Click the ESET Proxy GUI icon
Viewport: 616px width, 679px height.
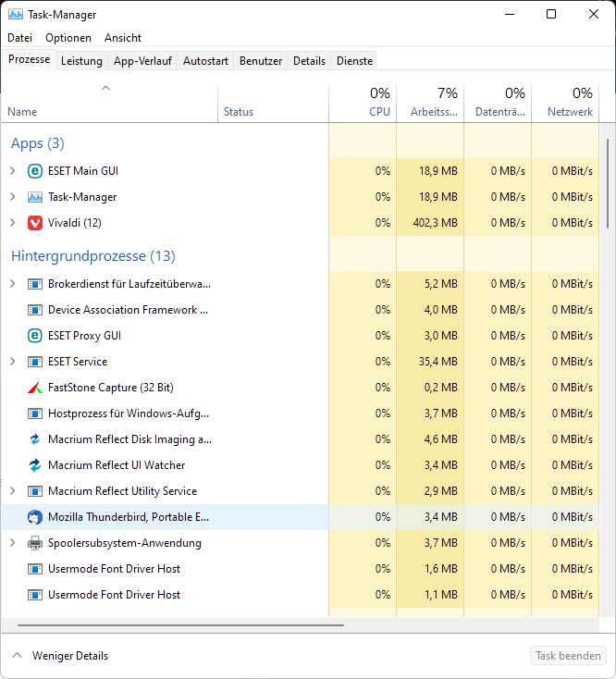pyautogui.click(x=35, y=336)
